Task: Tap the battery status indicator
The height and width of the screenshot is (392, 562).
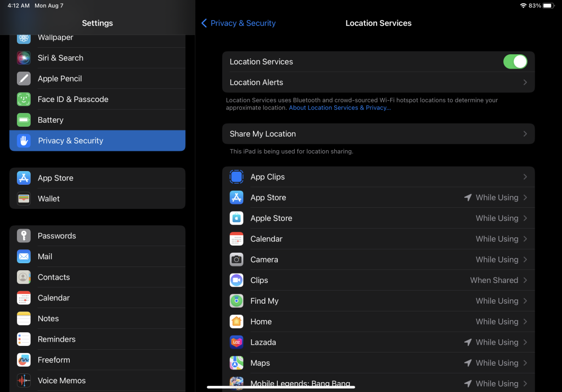Action: [x=548, y=5]
